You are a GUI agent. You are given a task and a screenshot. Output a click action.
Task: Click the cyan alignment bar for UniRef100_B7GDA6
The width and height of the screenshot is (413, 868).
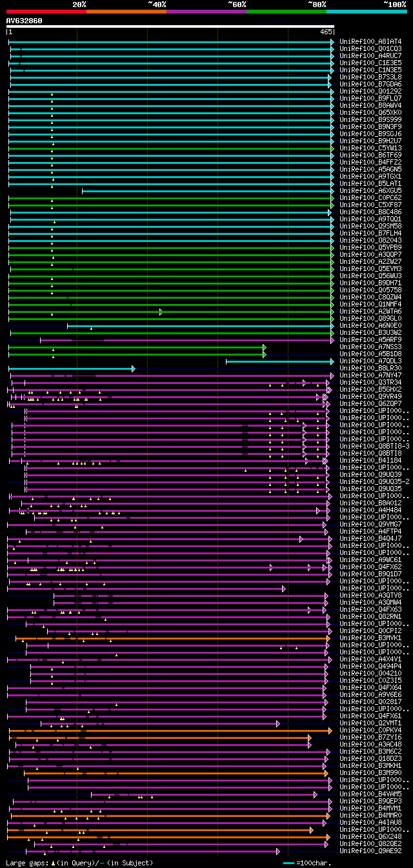coord(172,84)
